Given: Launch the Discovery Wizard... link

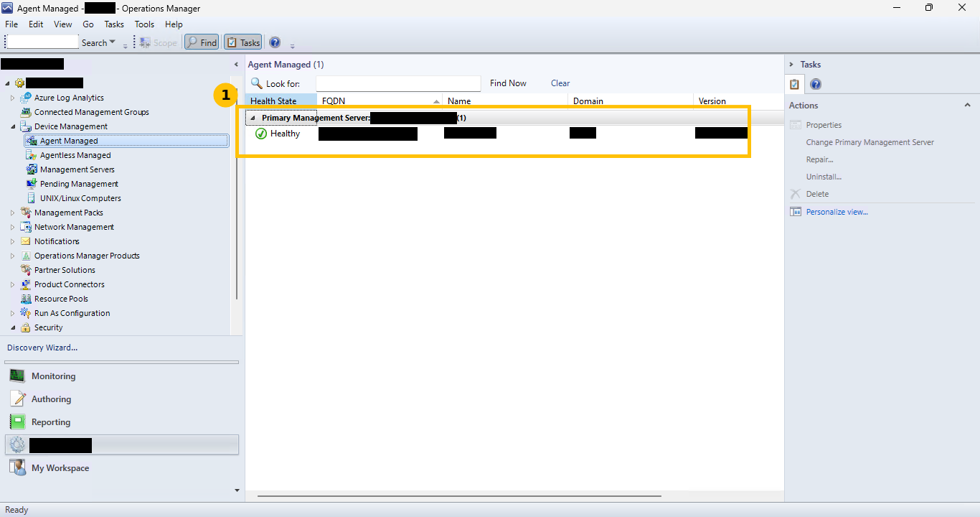Looking at the screenshot, I should [42, 348].
